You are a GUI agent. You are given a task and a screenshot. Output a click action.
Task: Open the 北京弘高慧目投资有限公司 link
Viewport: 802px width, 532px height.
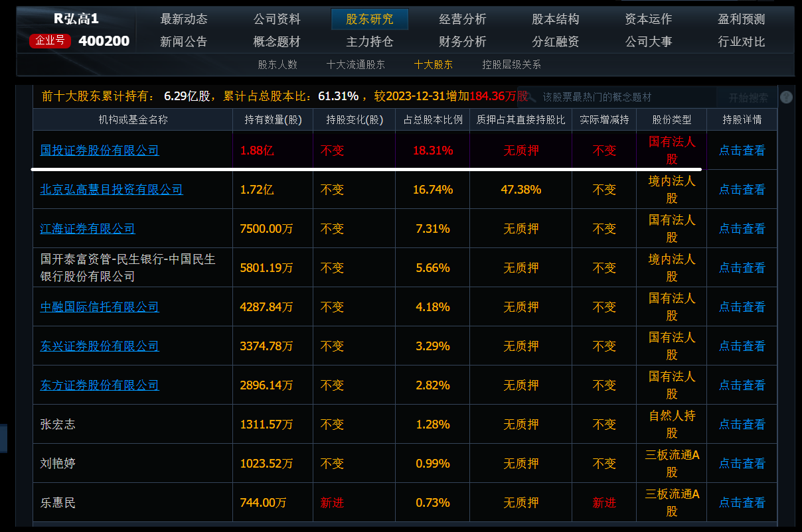tap(112, 190)
